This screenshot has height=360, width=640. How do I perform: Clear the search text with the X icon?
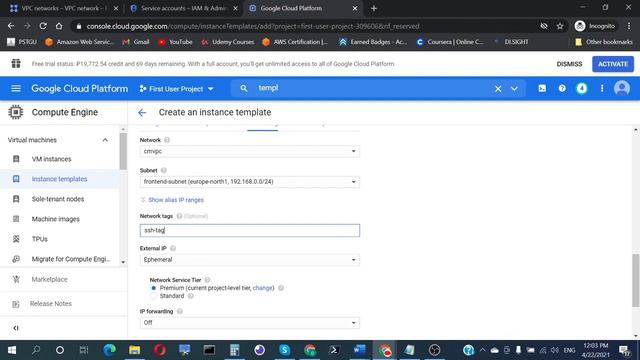498,89
